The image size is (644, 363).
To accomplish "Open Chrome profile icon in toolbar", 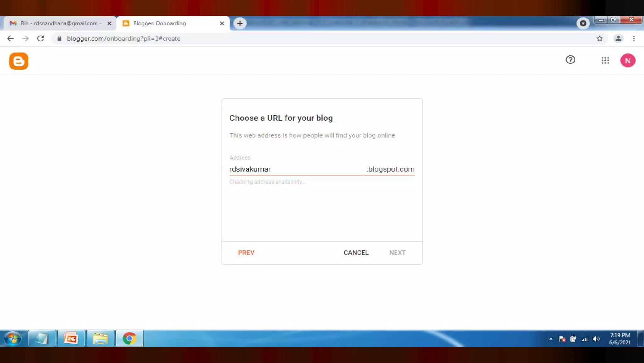I will (x=618, y=39).
